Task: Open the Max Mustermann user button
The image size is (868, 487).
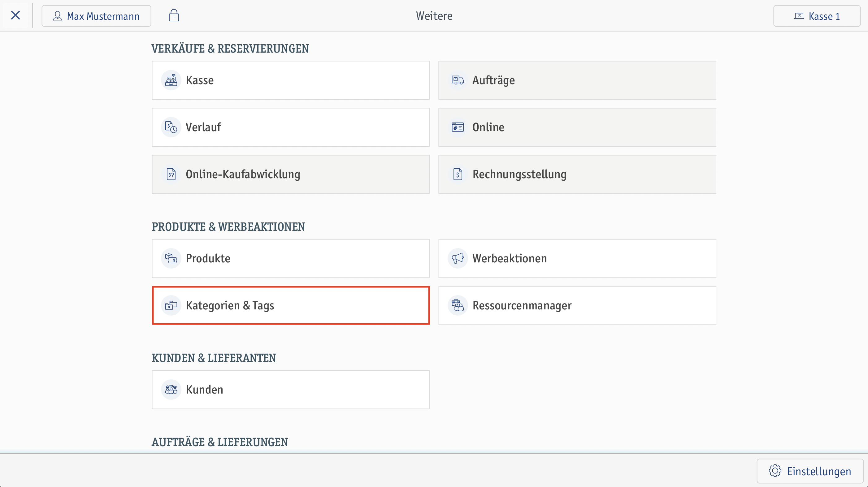Action: click(96, 16)
